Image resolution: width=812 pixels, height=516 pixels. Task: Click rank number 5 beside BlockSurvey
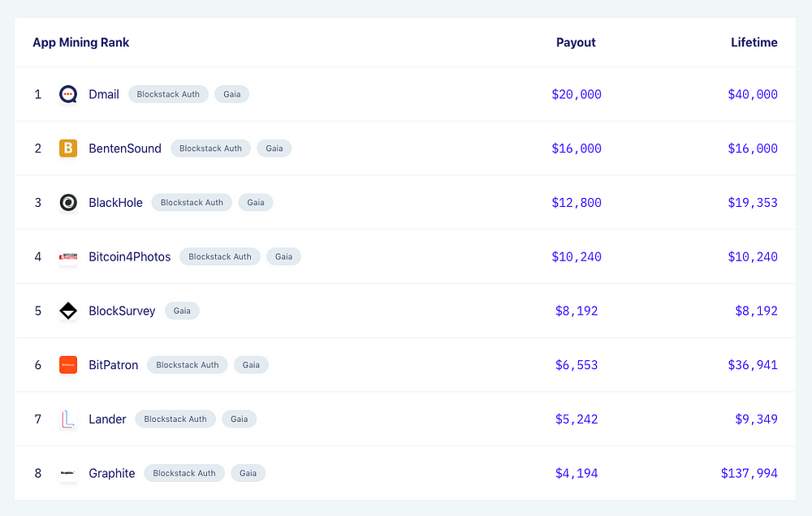coord(38,311)
